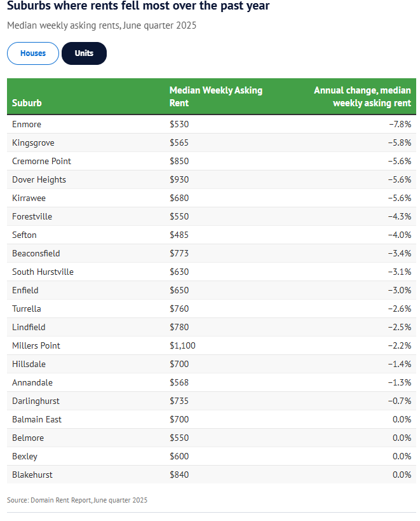Click the Median Weekly Asking Rent header
Screen dimensions: 420x521
(215, 97)
